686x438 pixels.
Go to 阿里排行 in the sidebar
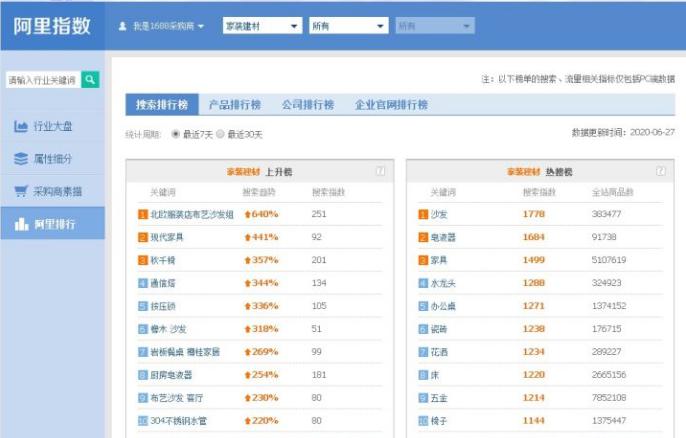pos(52,224)
